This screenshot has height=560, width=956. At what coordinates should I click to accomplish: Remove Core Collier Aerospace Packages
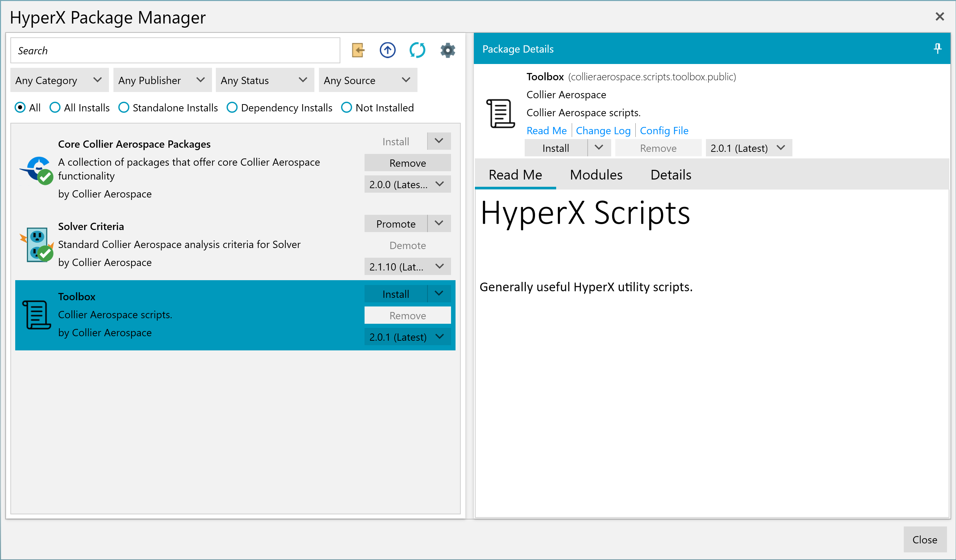pos(407,163)
